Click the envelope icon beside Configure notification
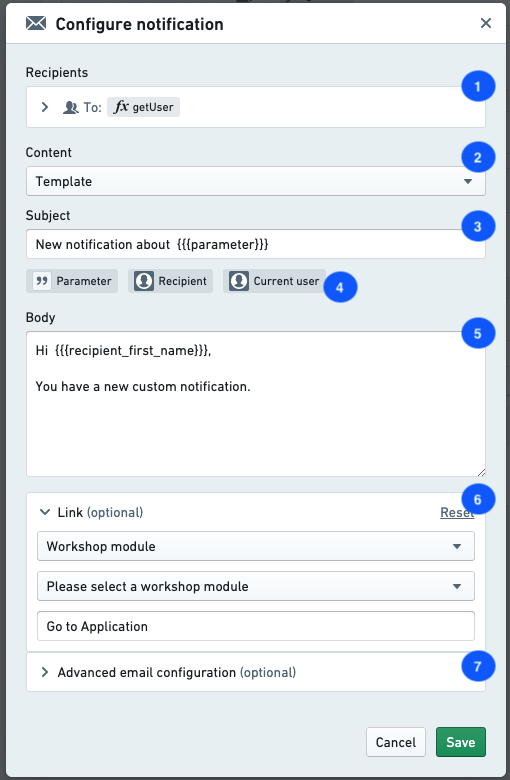This screenshot has width=510, height=780. click(36, 23)
